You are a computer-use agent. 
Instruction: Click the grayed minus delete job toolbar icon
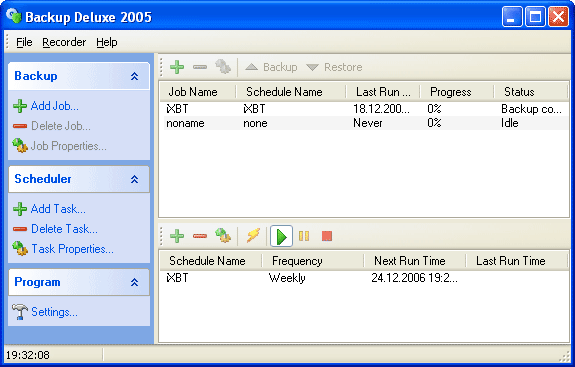(200, 67)
